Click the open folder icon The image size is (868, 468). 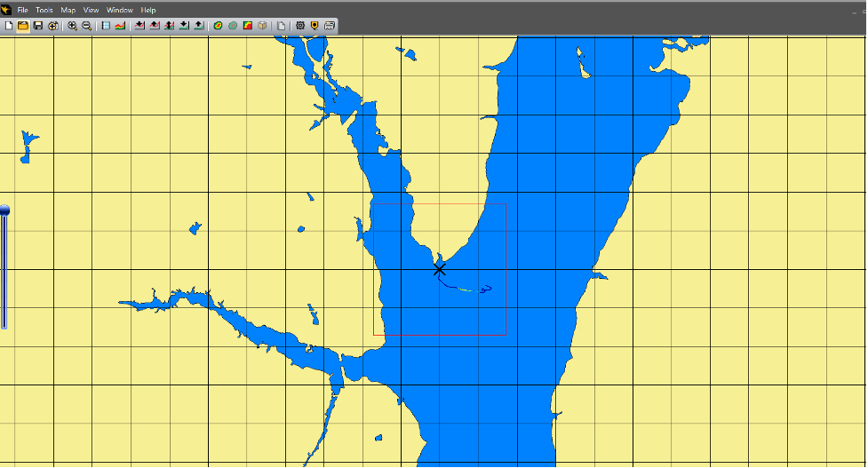pos(23,26)
